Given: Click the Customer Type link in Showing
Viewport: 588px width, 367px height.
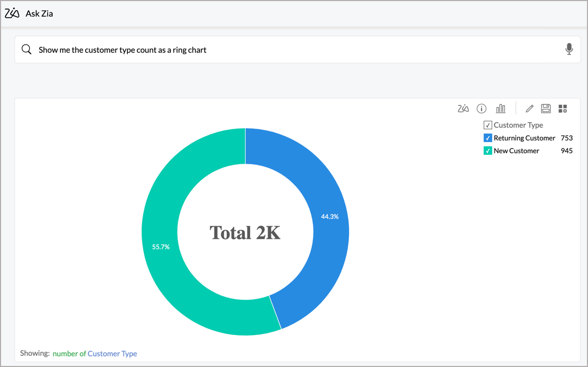Looking at the screenshot, I should pyautogui.click(x=112, y=353).
